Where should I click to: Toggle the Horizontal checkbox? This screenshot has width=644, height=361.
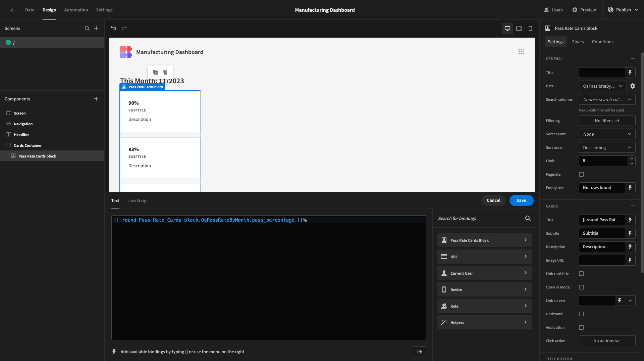(581, 314)
